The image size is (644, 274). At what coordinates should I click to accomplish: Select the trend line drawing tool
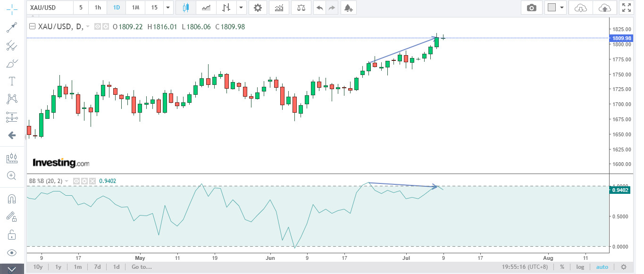(x=12, y=27)
